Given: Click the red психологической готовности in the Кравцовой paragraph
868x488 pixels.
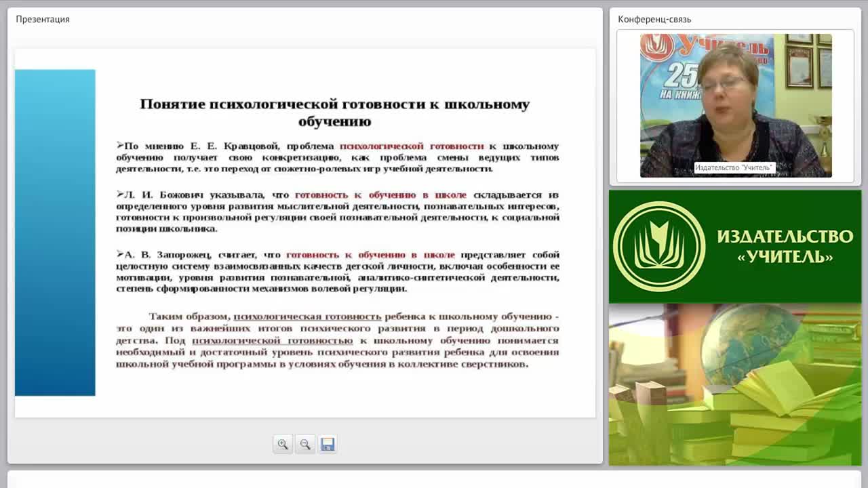Looking at the screenshot, I should [x=412, y=146].
